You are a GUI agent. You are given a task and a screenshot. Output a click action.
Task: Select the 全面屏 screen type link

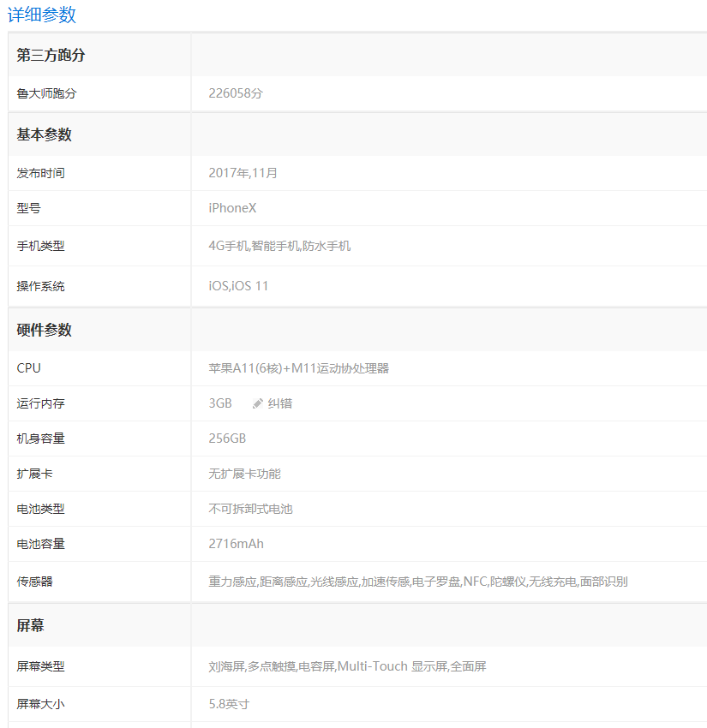tap(468, 666)
